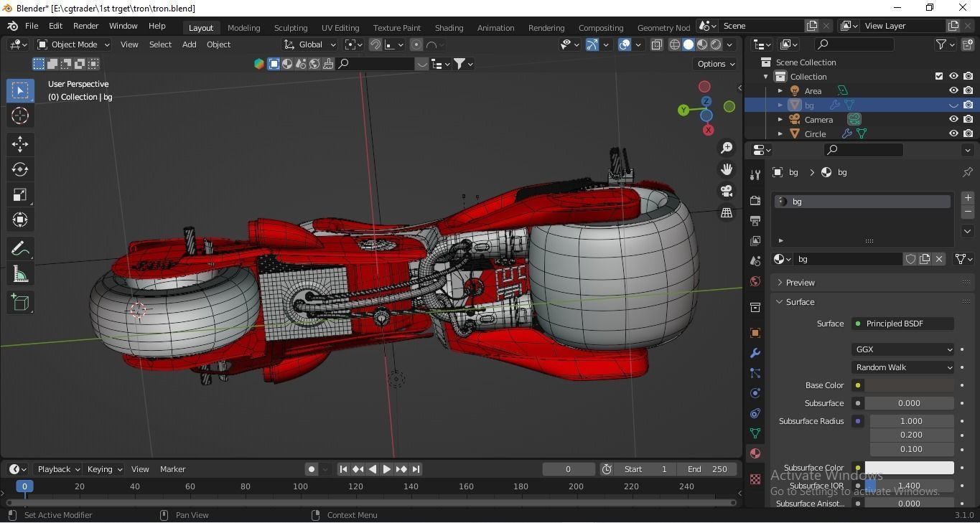Switch to the UV Editing workspace tab

pyautogui.click(x=340, y=27)
